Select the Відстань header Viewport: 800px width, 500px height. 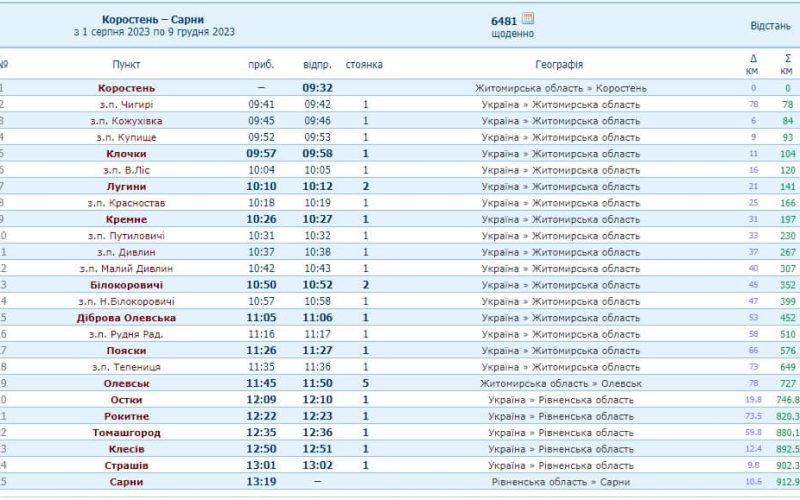770,26
